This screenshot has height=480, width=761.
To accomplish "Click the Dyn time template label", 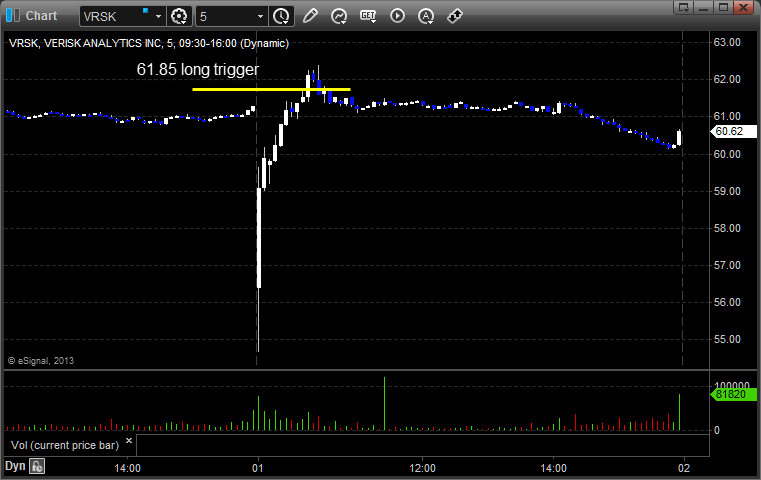I will [15, 466].
